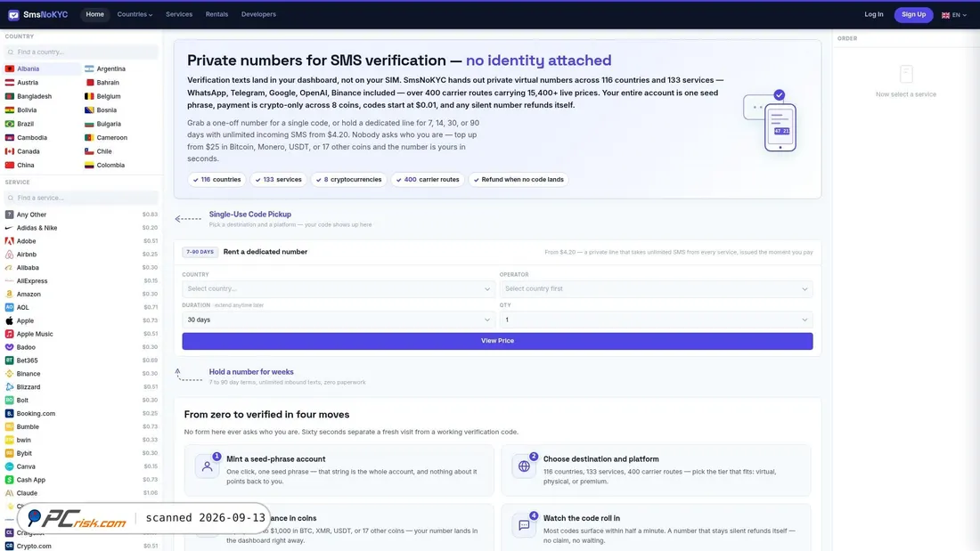Click the Badoo service icon

[x=10, y=347]
